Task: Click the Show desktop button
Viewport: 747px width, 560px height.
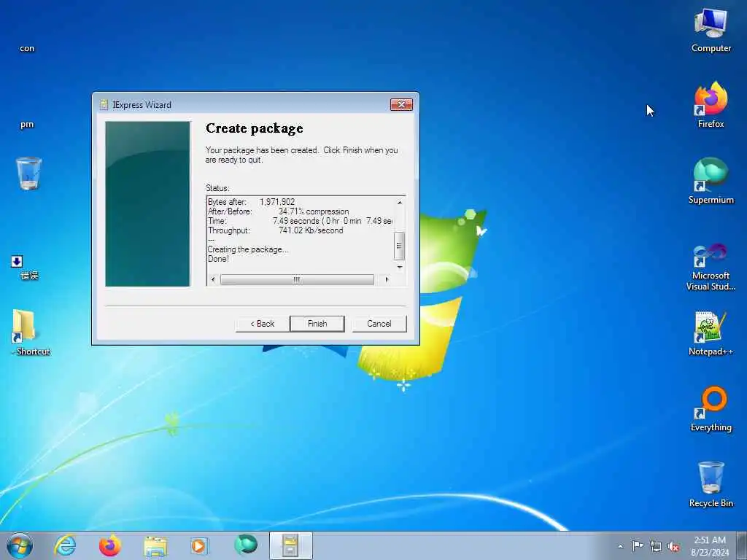Action: point(742,545)
